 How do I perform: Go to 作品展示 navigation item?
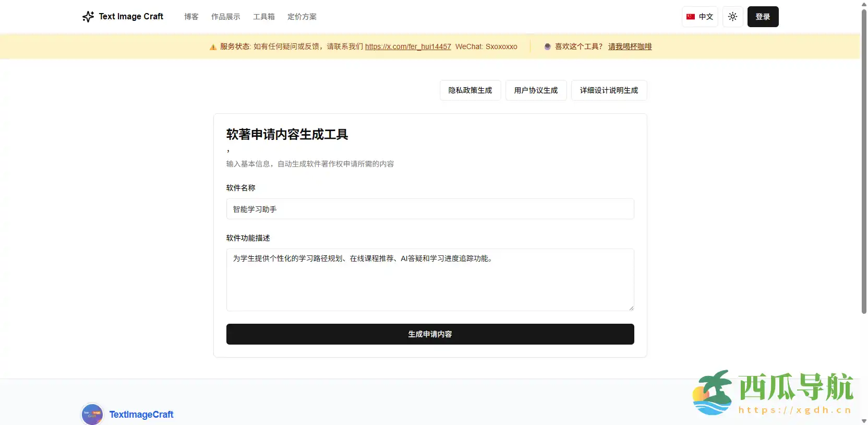225,17
